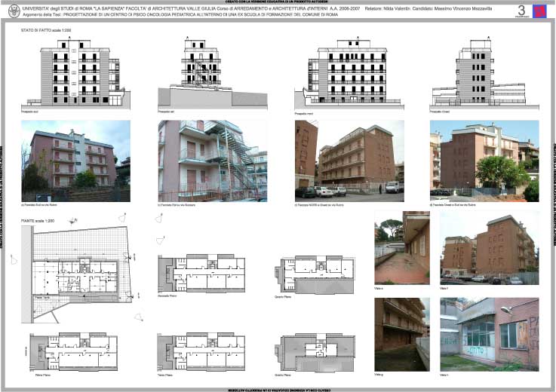Select the Secondo Piano floor plan
Image resolution: width=556 pixels, height=392 pixels.
[x=201, y=273]
